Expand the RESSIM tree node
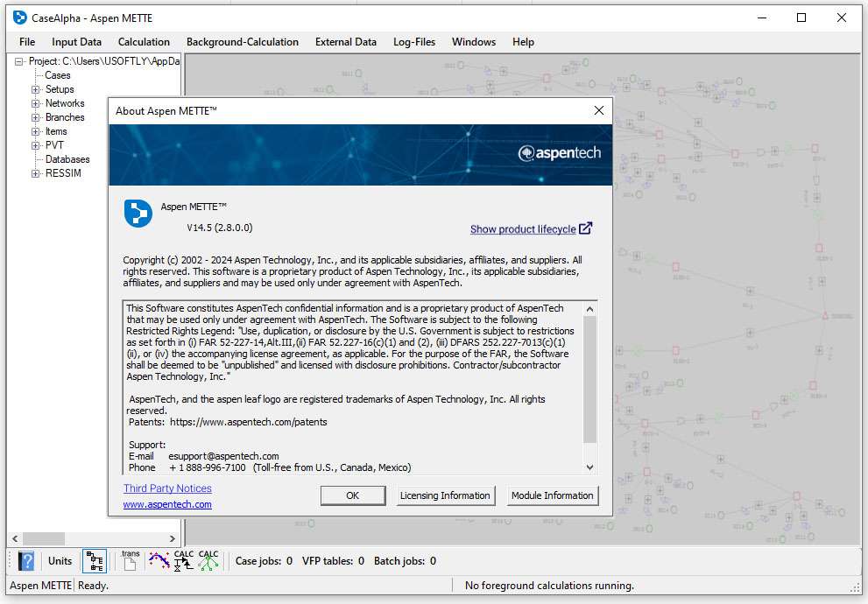Viewport: 868px width, 604px height. [x=36, y=173]
